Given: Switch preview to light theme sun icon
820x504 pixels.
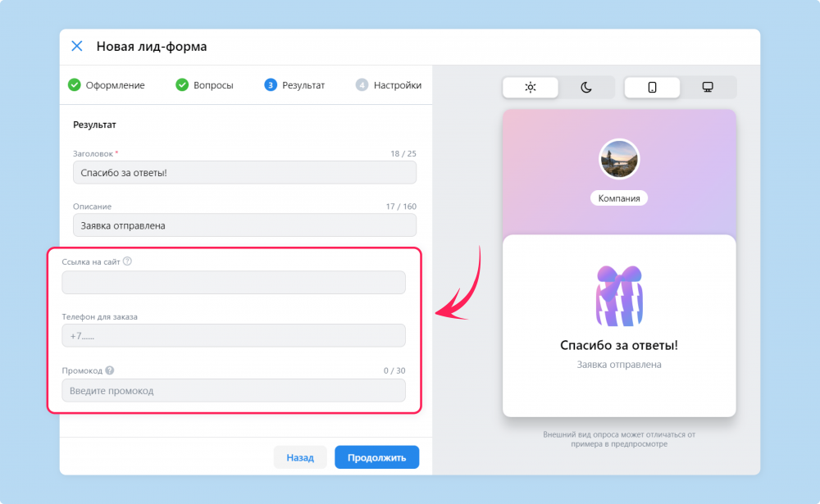Looking at the screenshot, I should click(531, 88).
